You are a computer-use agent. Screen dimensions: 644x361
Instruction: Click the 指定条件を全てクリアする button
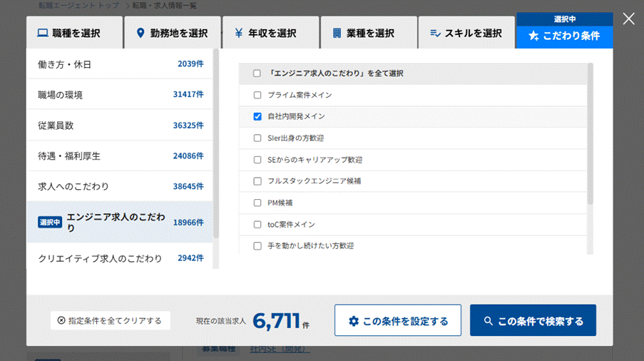[111, 320]
